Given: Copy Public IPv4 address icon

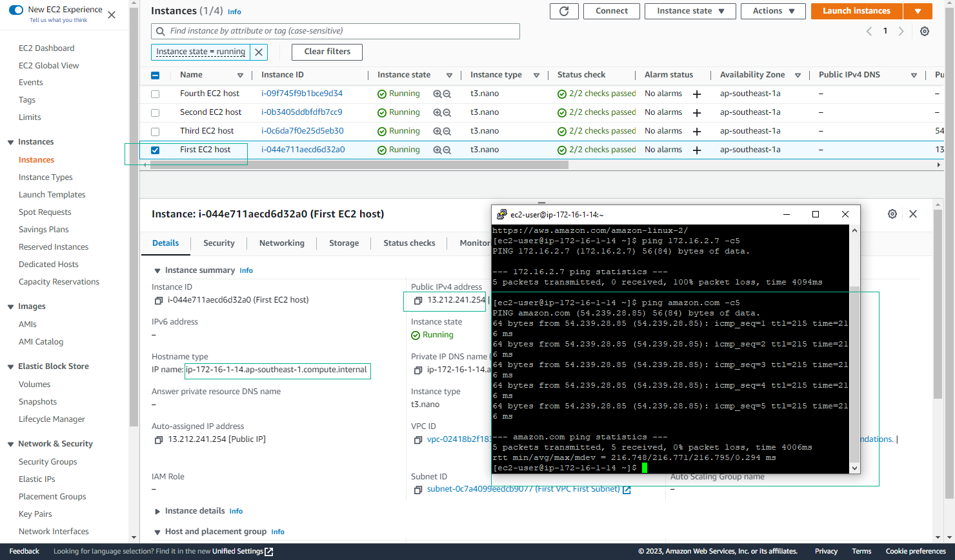Looking at the screenshot, I should (x=418, y=301).
